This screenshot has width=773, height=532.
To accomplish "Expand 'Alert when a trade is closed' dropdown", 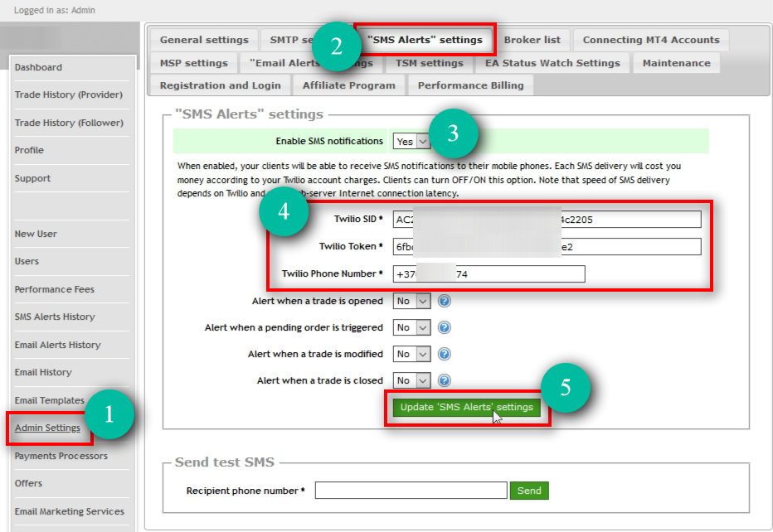I will [x=411, y=381].
